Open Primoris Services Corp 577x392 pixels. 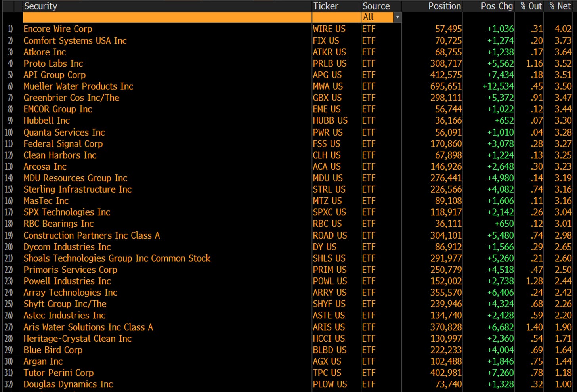pos(70,270)
